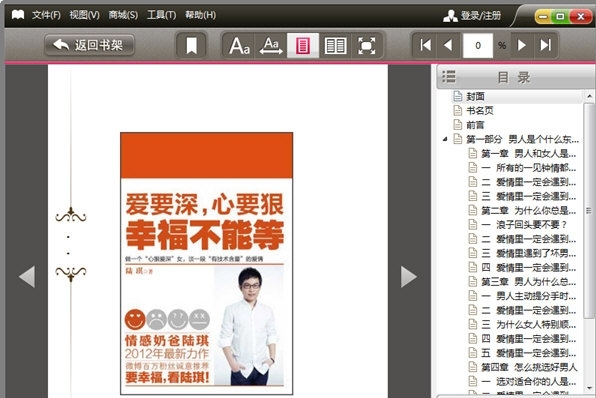Click 返回书架 button

[89, 45]
